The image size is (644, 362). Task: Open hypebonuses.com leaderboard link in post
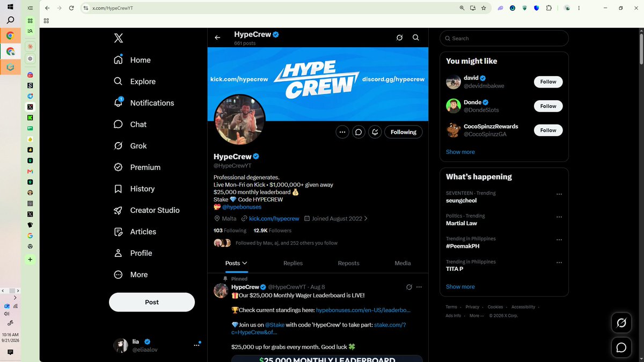tap(363, 310)
